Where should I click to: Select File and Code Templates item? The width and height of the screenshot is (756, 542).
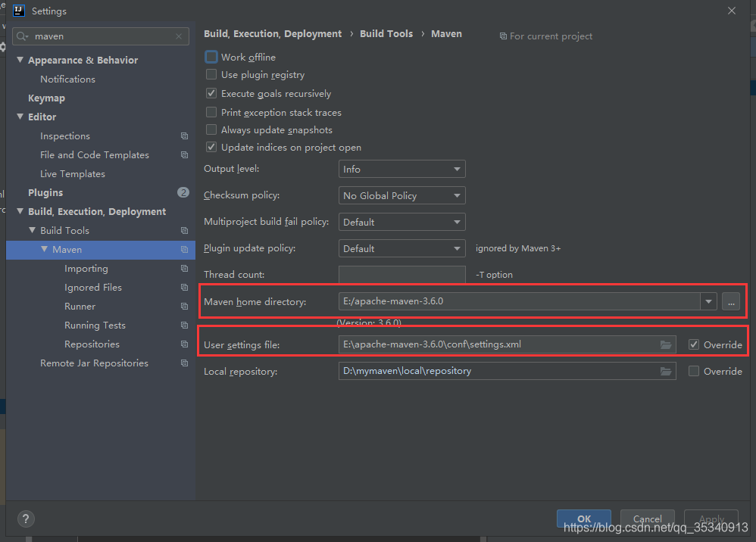(x=95, y=154)
